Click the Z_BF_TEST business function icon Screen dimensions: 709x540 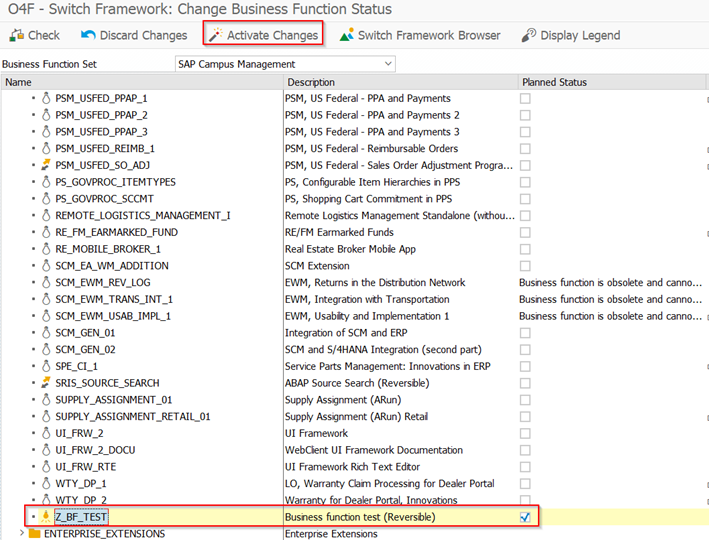[x=45, y=517]
